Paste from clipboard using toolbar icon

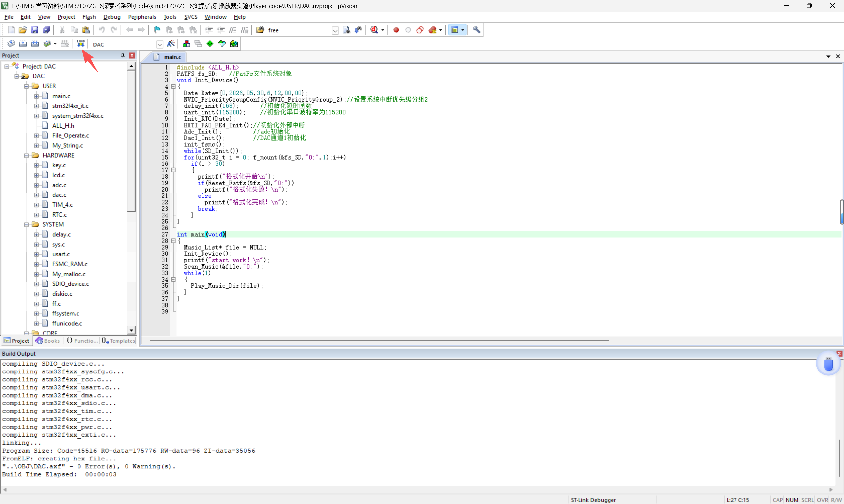[86, 30]
